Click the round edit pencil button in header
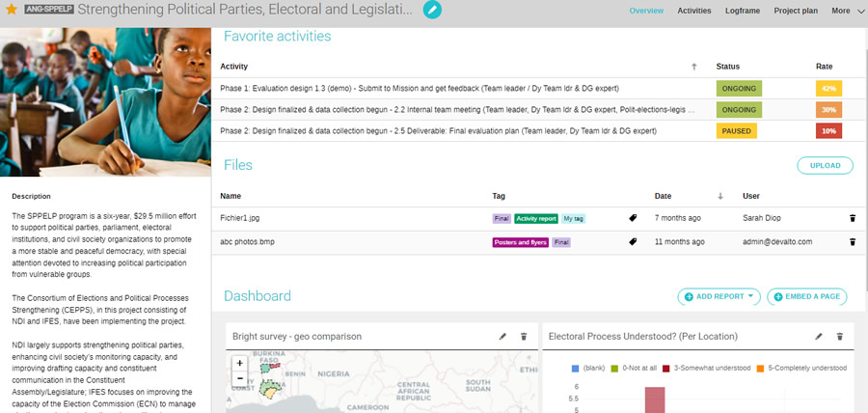The height and width of the screenshot is (413, 868). coord(432,10)
